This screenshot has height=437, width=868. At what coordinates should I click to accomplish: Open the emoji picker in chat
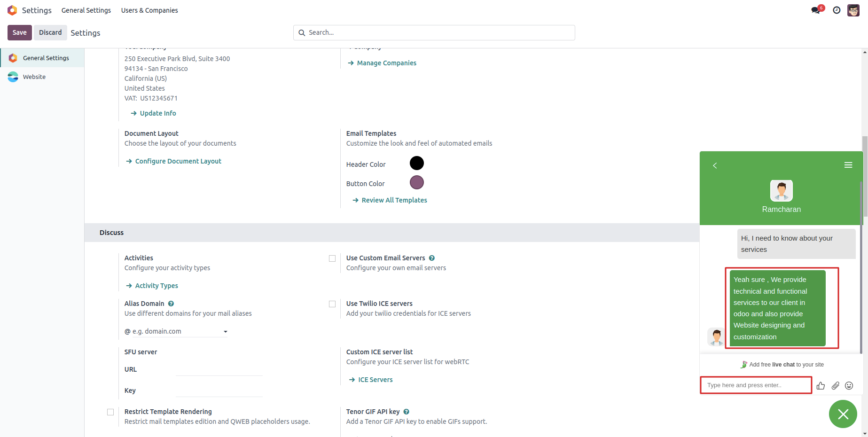[x=849, y=386]
